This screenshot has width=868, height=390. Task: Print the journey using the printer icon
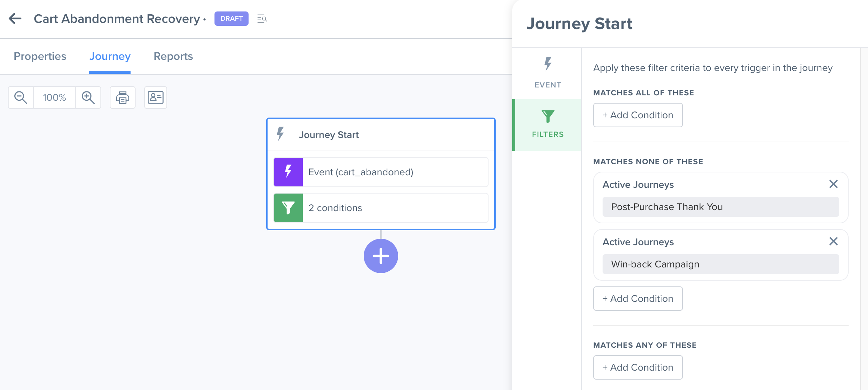tap(123, 97)
